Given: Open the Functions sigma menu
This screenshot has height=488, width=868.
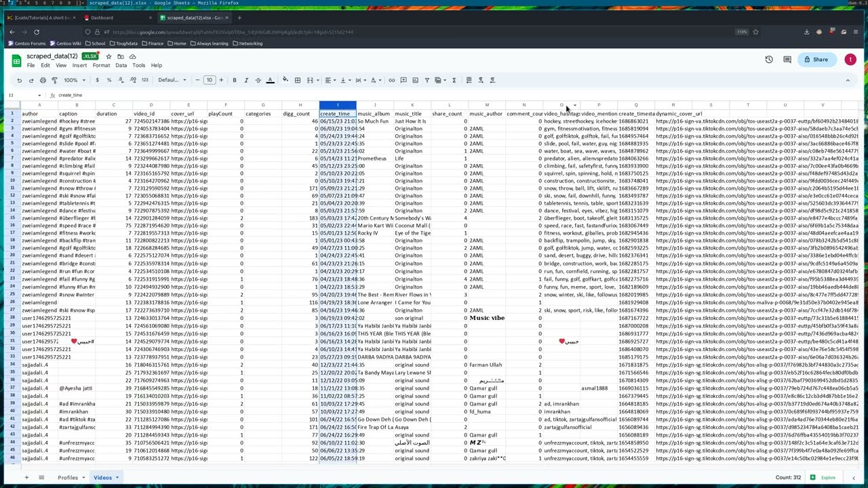Looking at the screenshot, I should [x=454, y=80].
